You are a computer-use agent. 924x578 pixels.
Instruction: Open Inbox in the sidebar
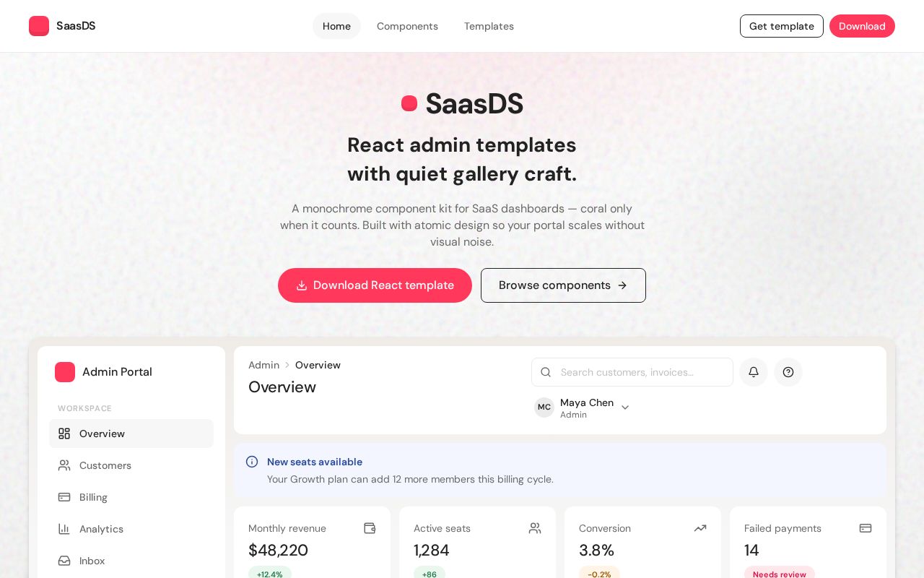point(131,561)
